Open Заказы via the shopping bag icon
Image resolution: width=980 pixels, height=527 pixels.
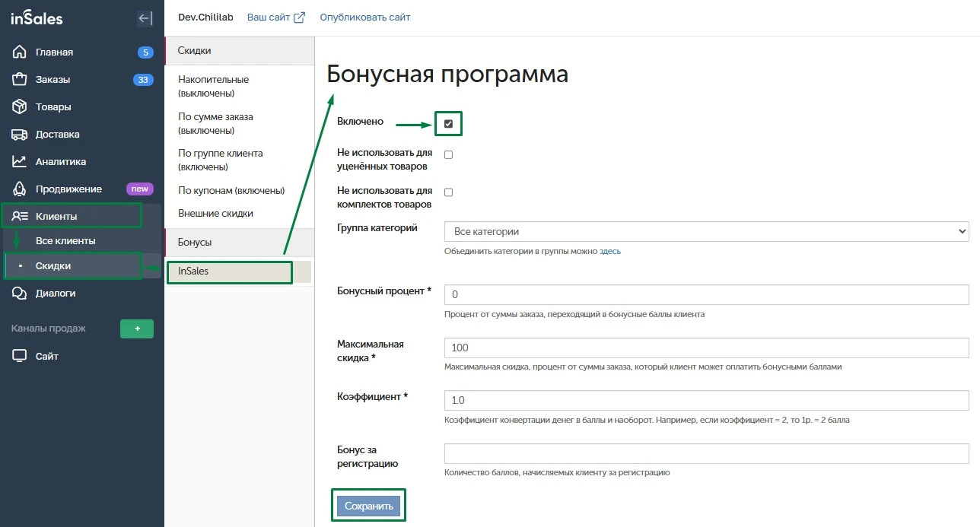20,80
